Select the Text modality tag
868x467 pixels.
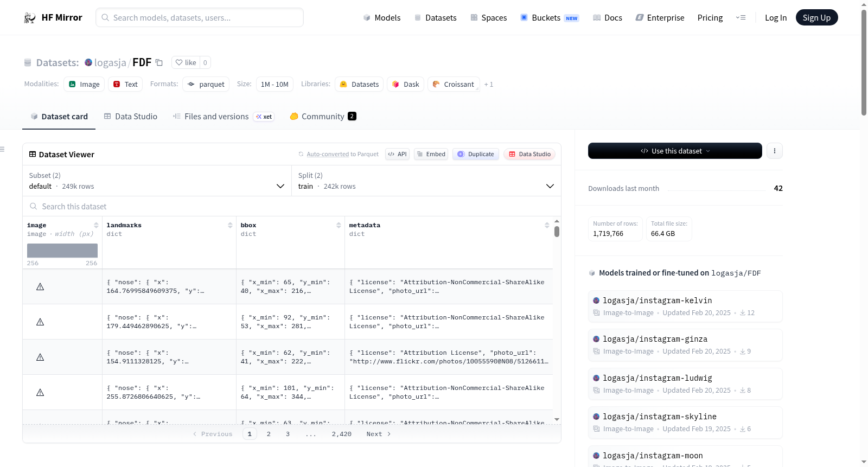click(125, 84)
